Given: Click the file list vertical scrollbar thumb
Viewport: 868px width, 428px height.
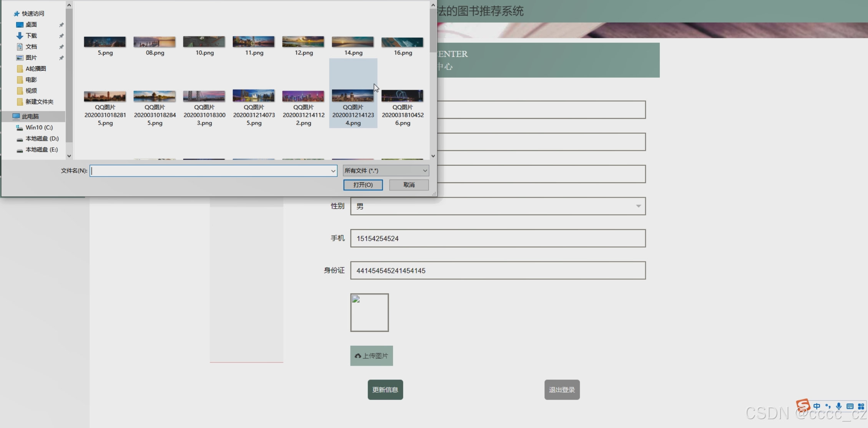Looking at the screenshot, I should (433, 30).
